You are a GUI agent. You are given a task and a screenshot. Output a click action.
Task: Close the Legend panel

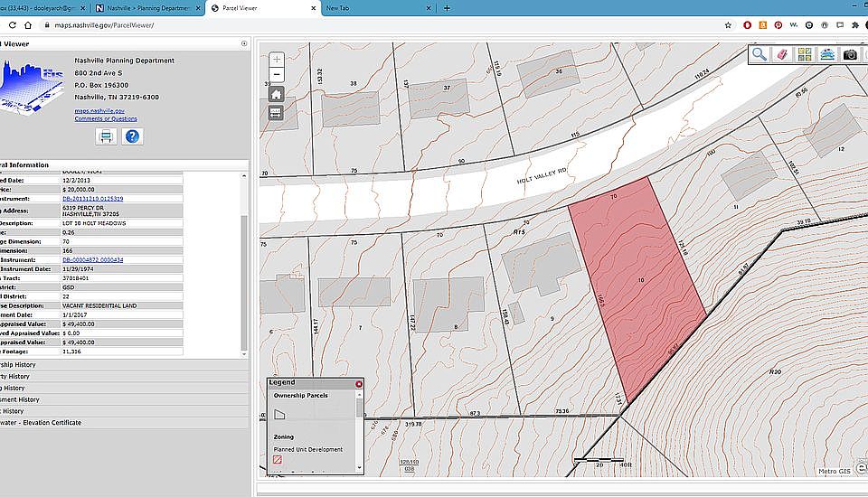click(x=358, y=383)
